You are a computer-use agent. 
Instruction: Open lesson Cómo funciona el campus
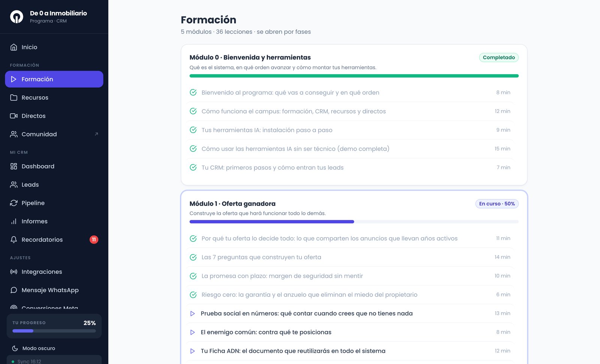(350, 111)
